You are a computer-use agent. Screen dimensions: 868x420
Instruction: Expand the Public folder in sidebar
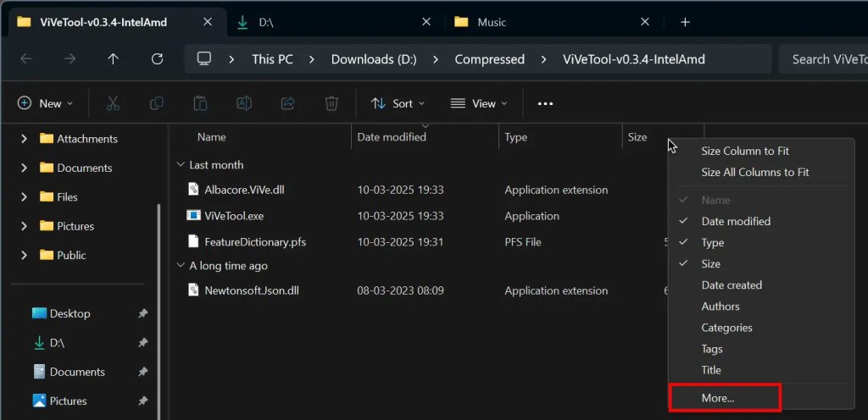pyautogui.click(x=24, y=256)
